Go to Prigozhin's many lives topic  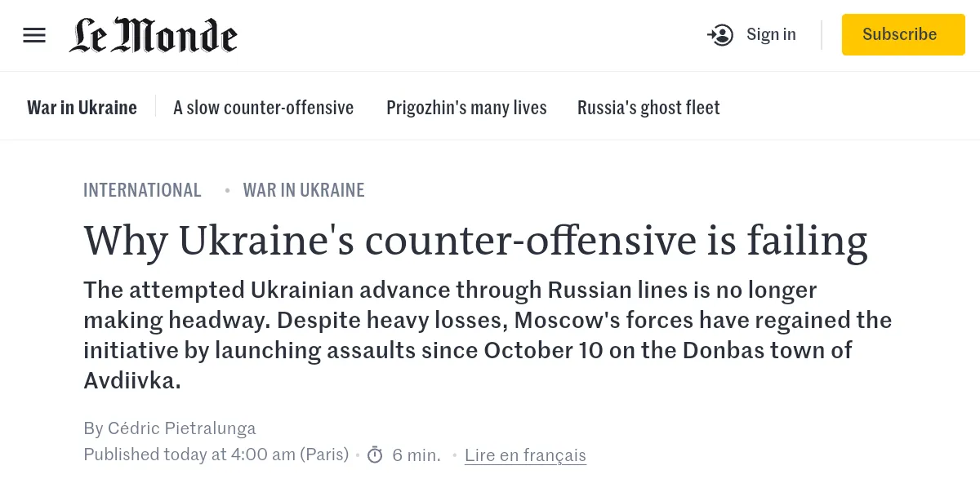coord(466,108)
